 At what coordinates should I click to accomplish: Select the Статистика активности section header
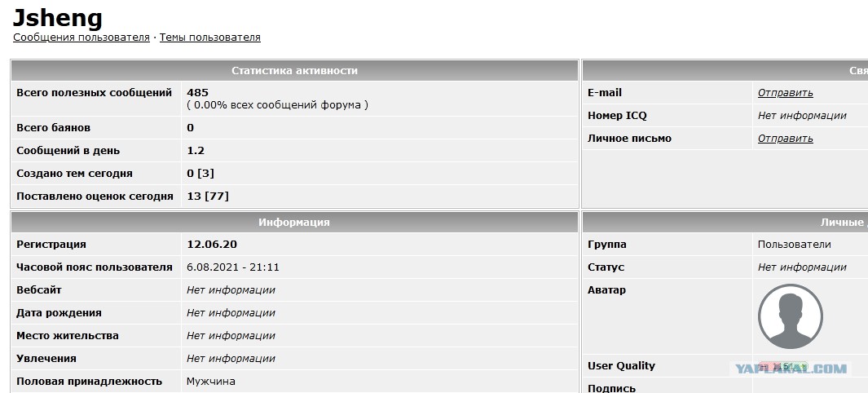pos(294,71)
